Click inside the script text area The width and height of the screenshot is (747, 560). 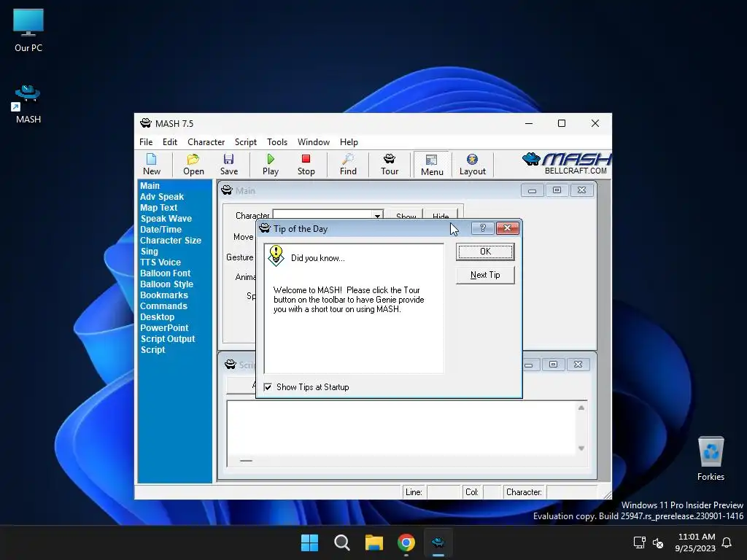401,428
